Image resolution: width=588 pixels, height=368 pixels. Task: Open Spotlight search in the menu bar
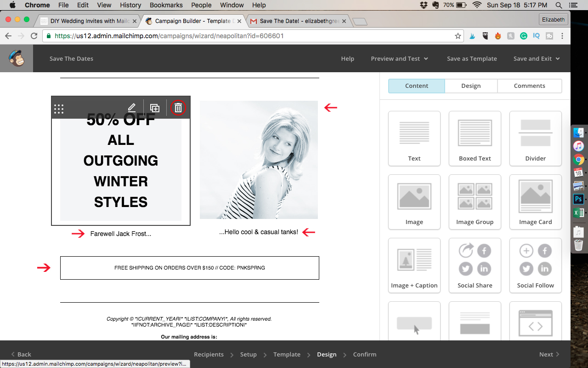coord(559,5)
